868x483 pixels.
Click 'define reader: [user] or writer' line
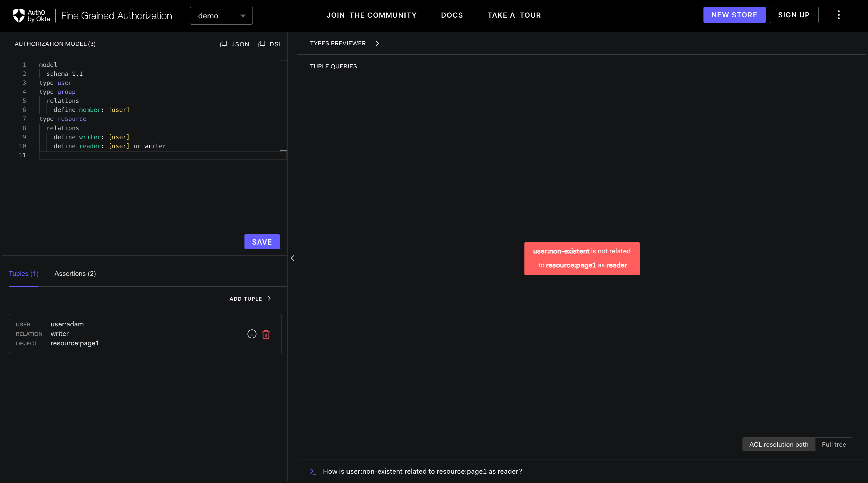[110, 146]
